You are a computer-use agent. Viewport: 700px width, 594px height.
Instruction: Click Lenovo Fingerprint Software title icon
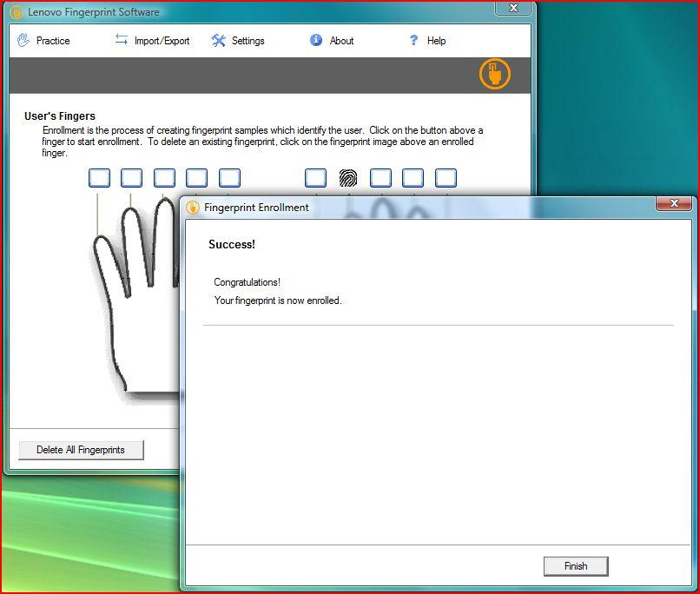[17, 12]
